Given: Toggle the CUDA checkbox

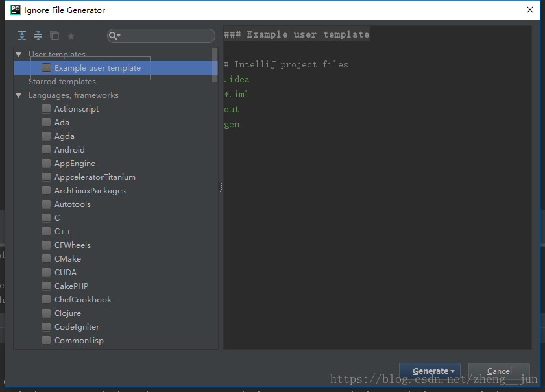Looking at the screenshot, I should [46, 272].
